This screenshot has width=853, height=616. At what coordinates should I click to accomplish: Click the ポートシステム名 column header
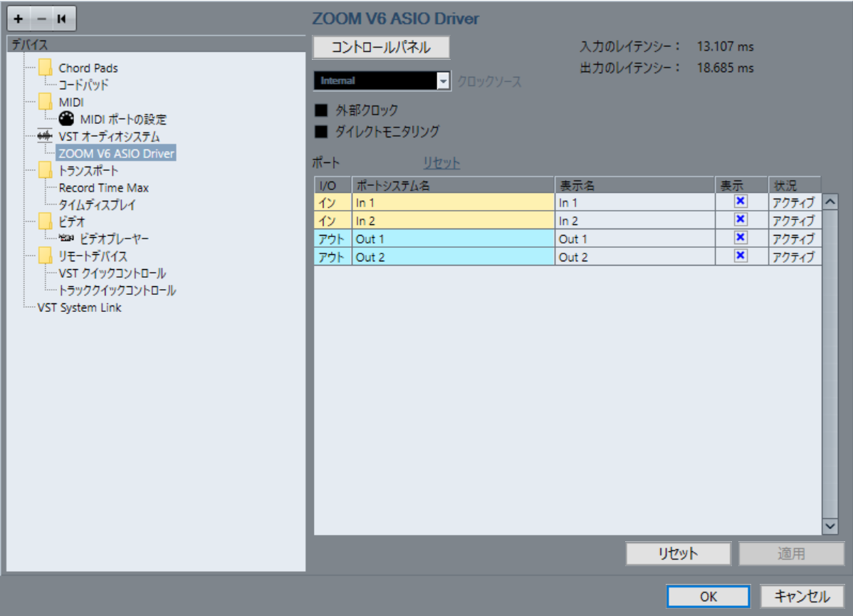tap(453, 185)
